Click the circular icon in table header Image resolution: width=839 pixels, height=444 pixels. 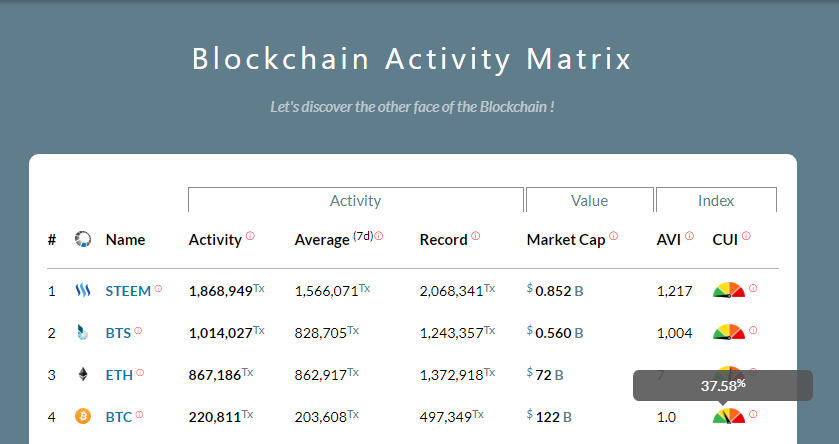83,239
